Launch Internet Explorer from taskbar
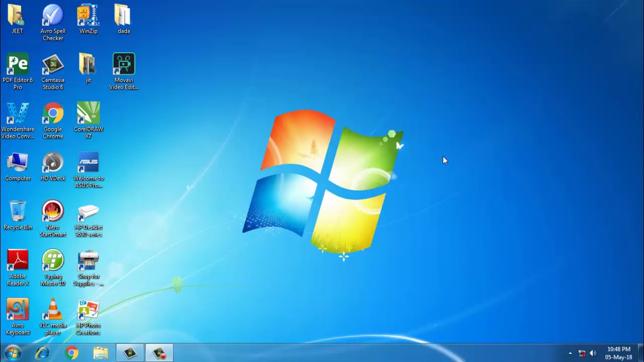This screenshot has height=362, width=644. 43,353
